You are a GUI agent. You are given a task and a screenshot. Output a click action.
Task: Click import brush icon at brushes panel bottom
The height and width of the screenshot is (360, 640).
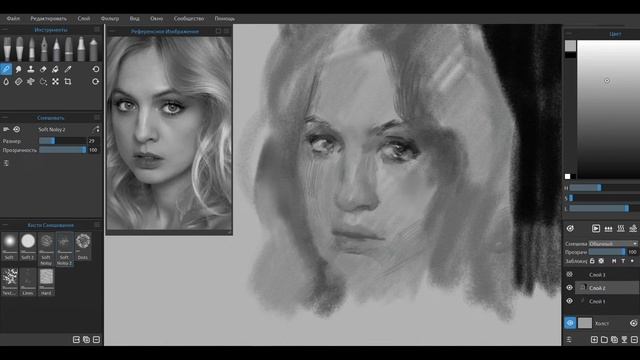pyautogui.click(x=76, y=340)
